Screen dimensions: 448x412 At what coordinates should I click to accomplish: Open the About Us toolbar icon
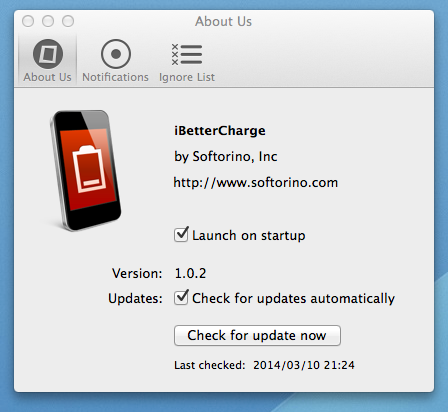click(48, 54)
